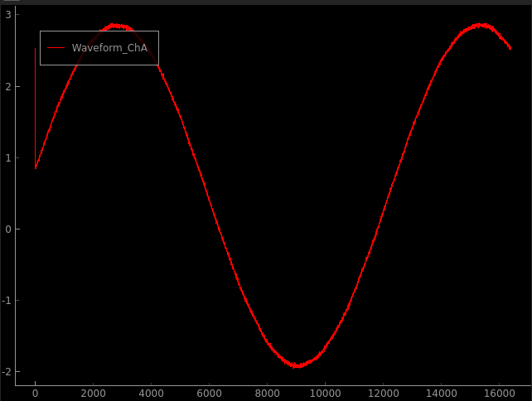Click the waveform's final end point
Image resolution: width=532 pixels, height=401 pixels.
coord(510,49)
